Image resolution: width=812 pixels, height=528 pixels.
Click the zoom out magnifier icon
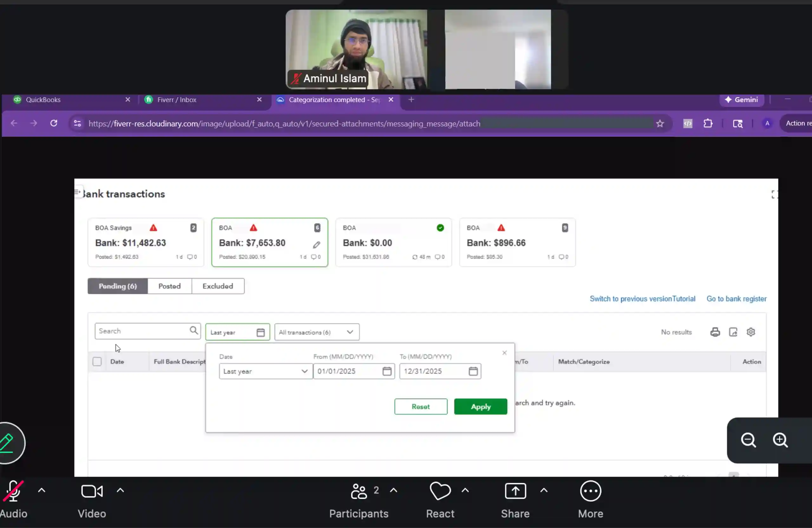pos(748,440)
